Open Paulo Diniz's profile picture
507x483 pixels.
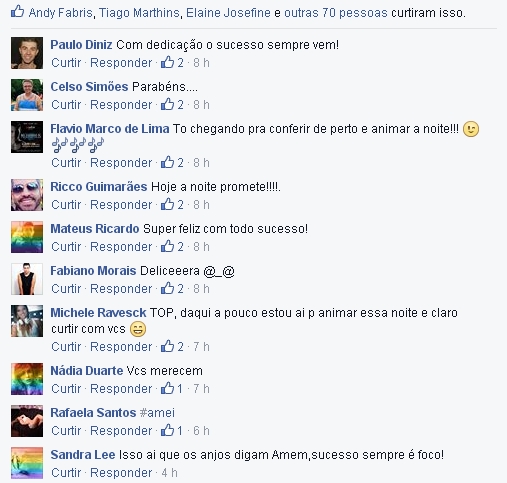click(x=27, y=53)
